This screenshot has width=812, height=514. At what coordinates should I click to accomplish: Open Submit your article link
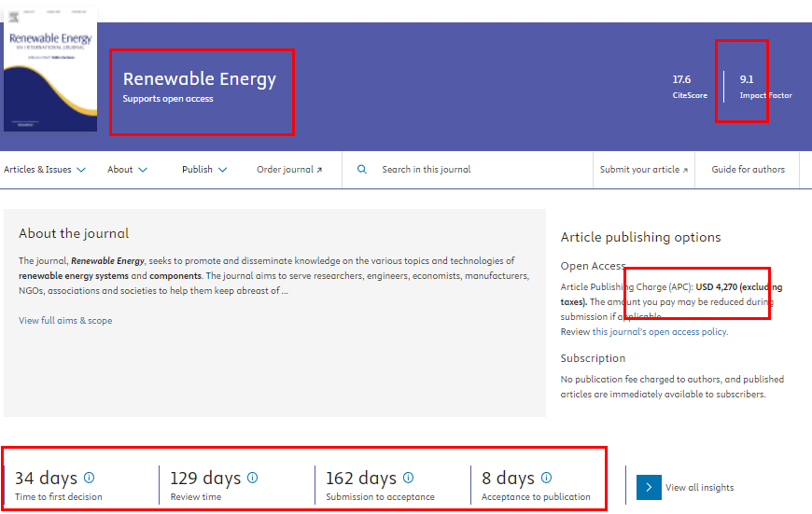(x=644, y=169)
